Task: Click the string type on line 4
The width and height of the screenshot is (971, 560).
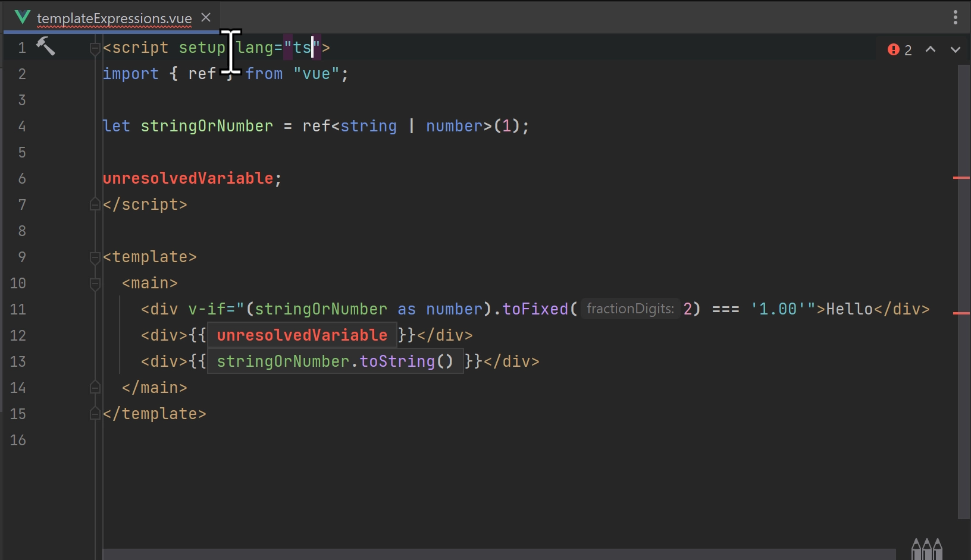Action: tap(369, 126)
